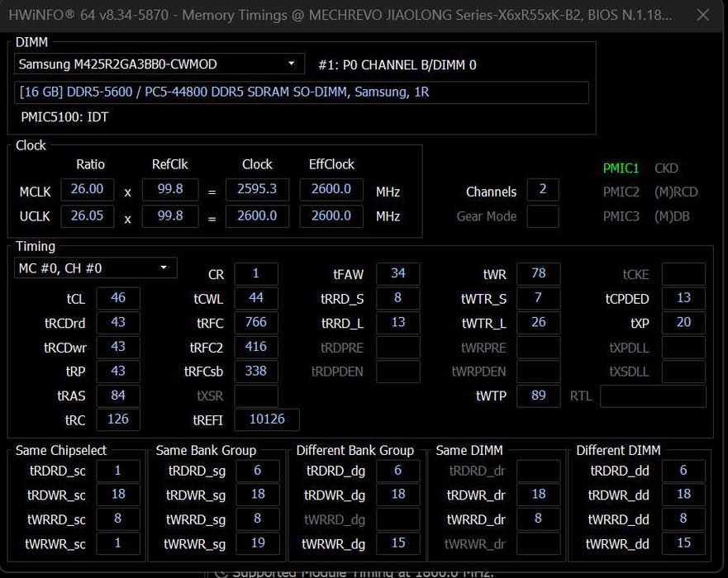728x578 pixels.
Task: Click the UCLK EffClock value field
Action: [x=331, y=215]
